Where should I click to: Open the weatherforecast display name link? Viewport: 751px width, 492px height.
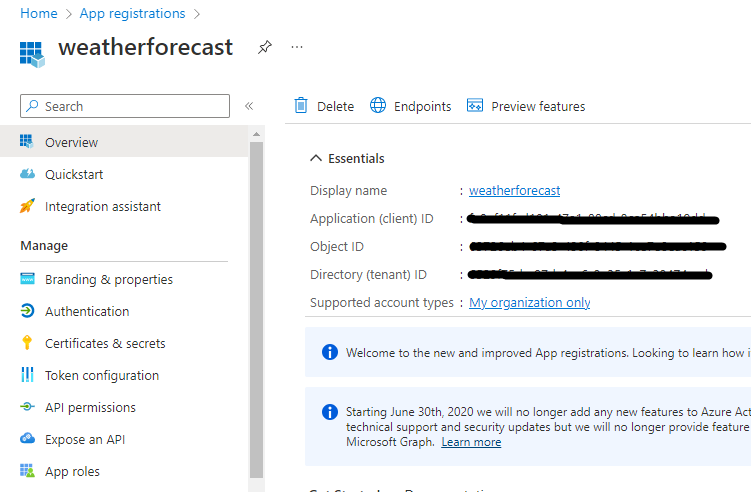(514, 190)
